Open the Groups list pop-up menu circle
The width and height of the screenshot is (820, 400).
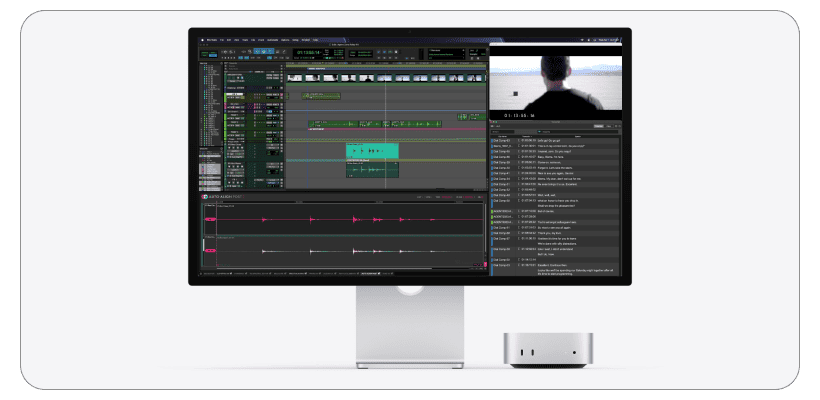click(x=221, y=149)
